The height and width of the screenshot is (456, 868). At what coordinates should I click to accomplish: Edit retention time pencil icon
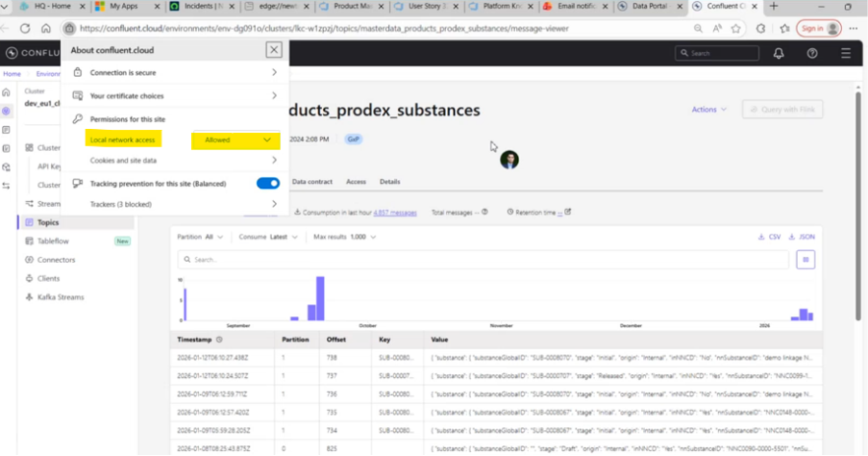(x=567, y=212)
